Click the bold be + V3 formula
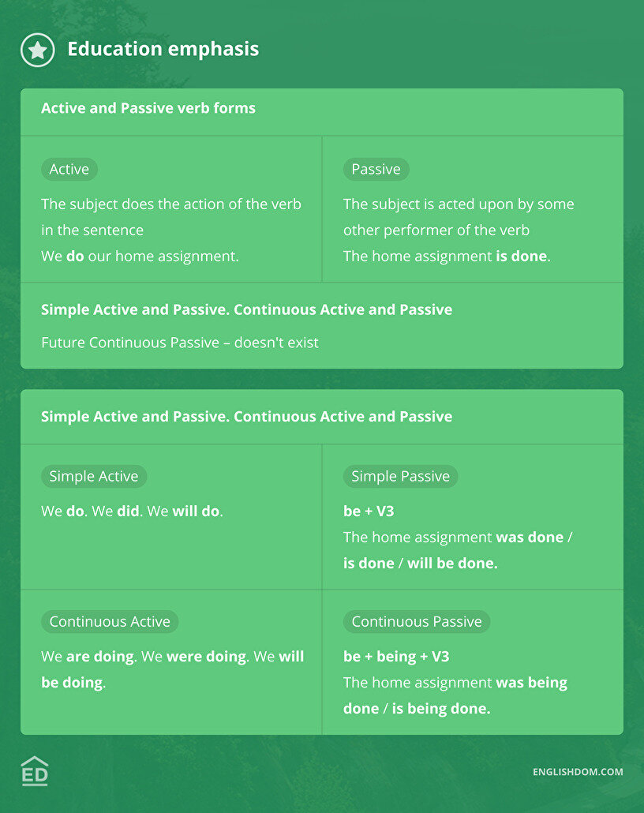The image size is (644, 813). tap(369, 511)
